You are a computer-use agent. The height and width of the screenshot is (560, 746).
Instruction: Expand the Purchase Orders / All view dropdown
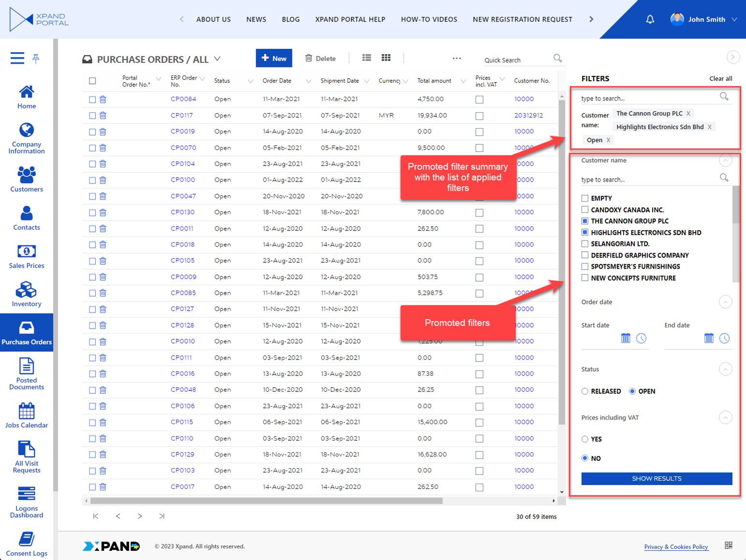(x=218, y=59)
